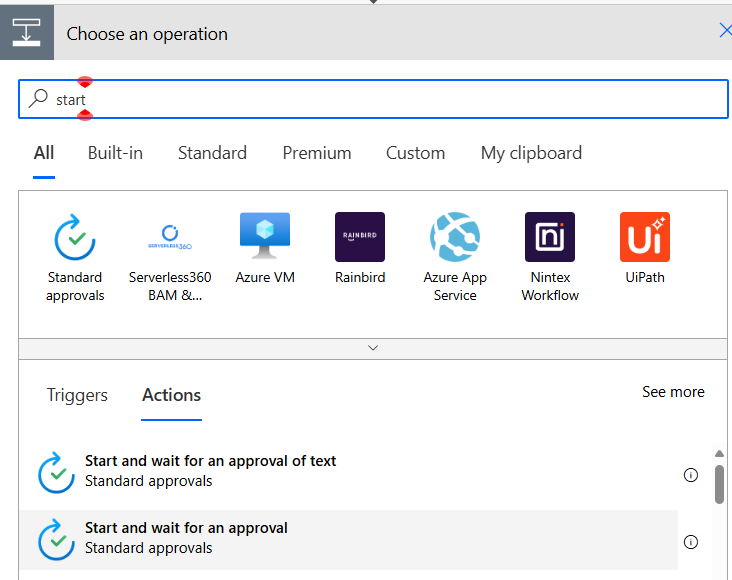Pick the Azure App Service connector

[455, 237]
